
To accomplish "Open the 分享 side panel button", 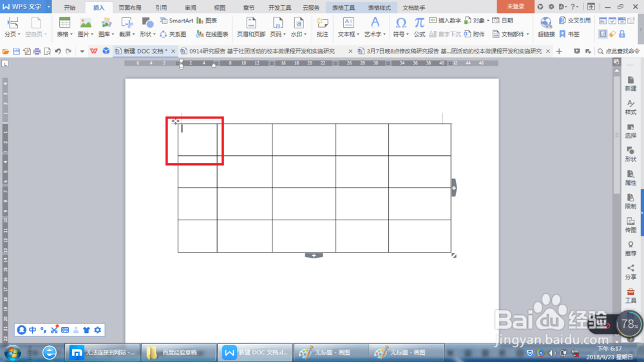I will pyautogui.click(x=630, y=272).
